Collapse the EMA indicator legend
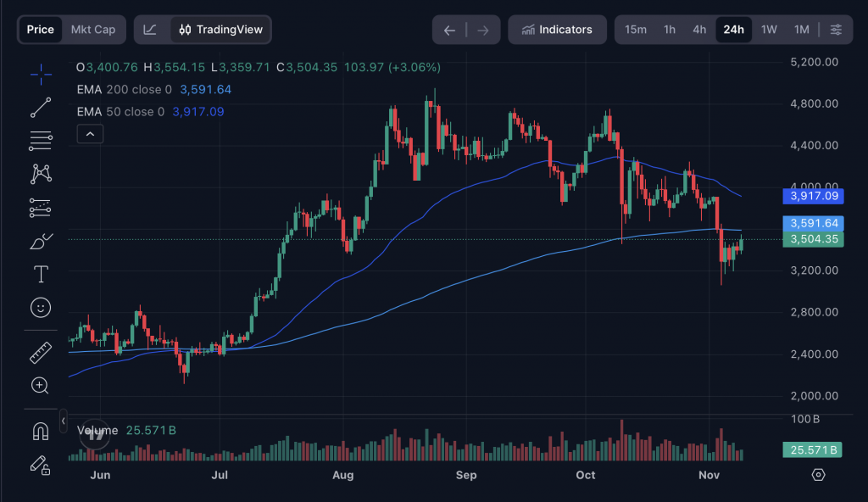The image size is (868, 502). pyautogui.click(x=90, y=133)
